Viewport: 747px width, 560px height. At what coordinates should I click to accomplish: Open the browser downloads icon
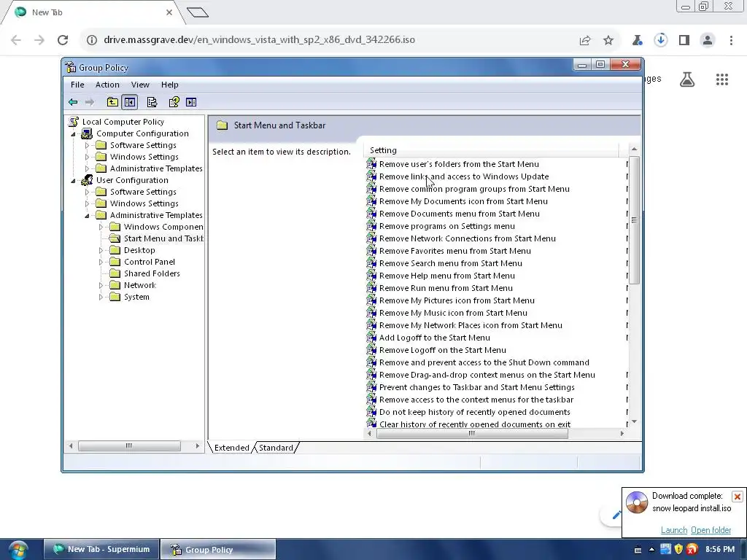[661, 40]
